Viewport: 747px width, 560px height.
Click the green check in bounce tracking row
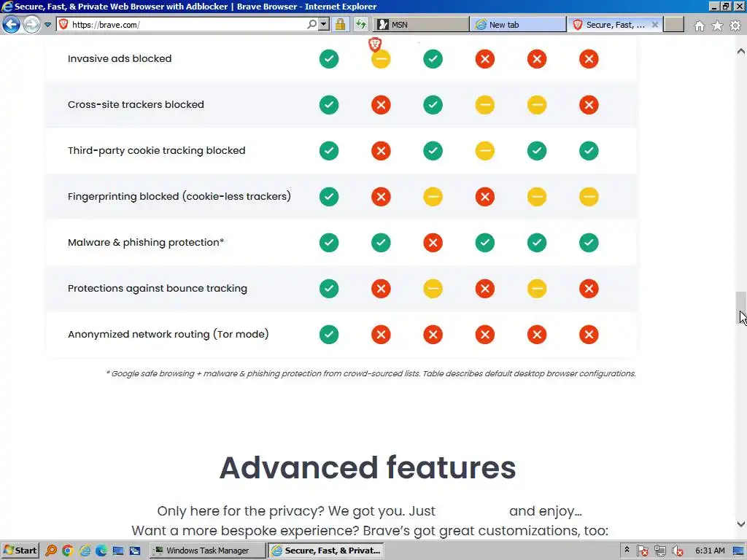click(x=329, y=289)
